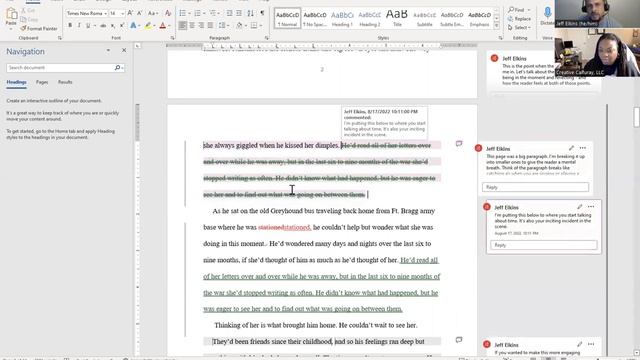Open the paragraph shading color
This screenshot has width=640, height=360.
[x=240, y=26]
